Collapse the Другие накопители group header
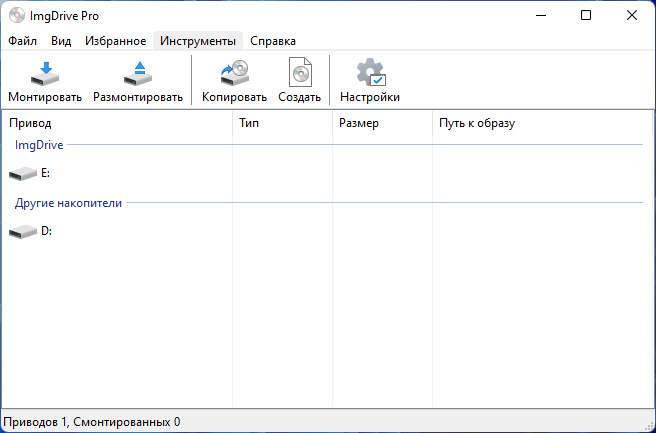Viewport: 656px width, 433px height. click(68, 203)
